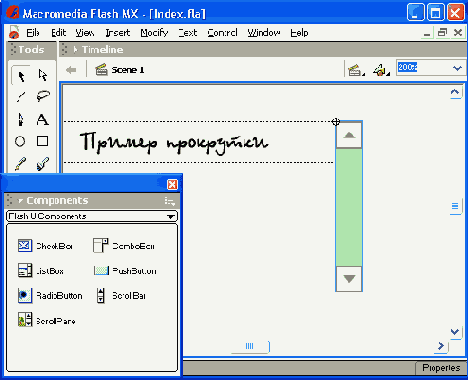Image resolution: width=468 pixels, height=380 pixels.
Task: Select the Subselection tool
Action: (43, 75)
